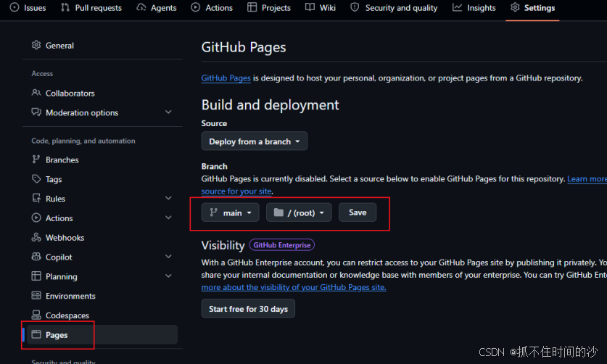Click the Wiki book icon
The height and width of the screenshot is (364, 607).
tap(310, 7)
